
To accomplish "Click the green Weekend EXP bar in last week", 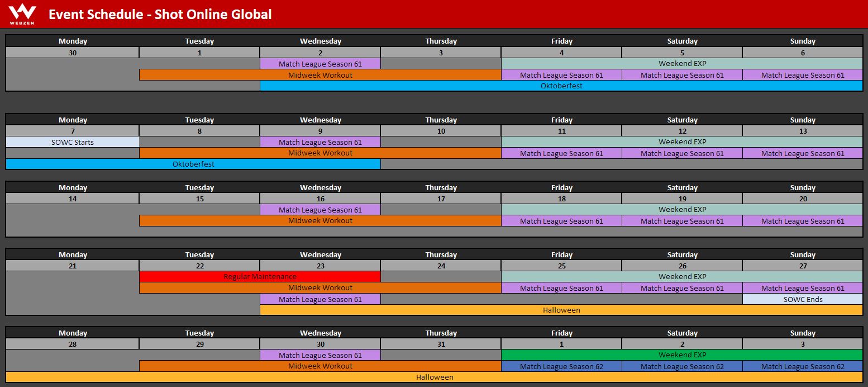I will pyautogui.click(x=682, y=355).
